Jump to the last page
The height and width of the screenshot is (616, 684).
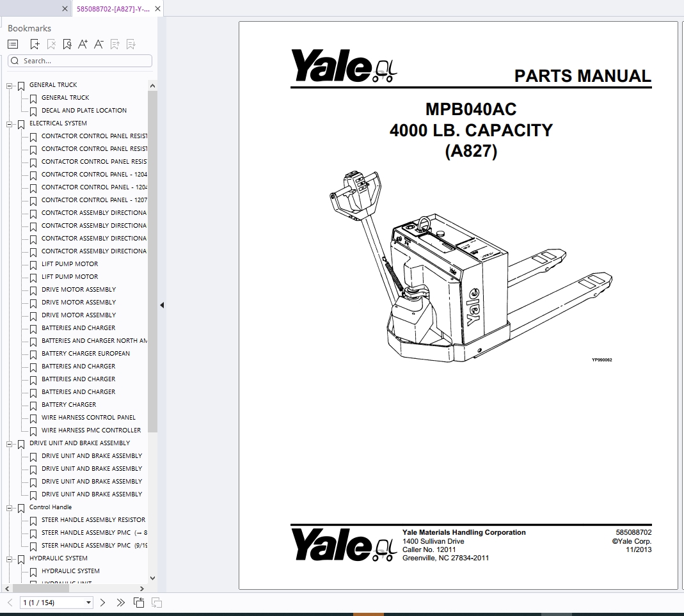coord(120,603)
